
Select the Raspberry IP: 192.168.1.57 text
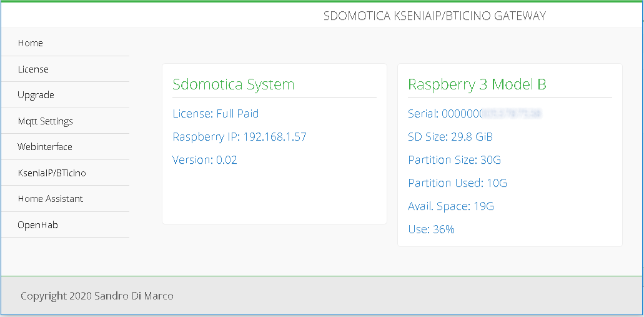point(239,137)
